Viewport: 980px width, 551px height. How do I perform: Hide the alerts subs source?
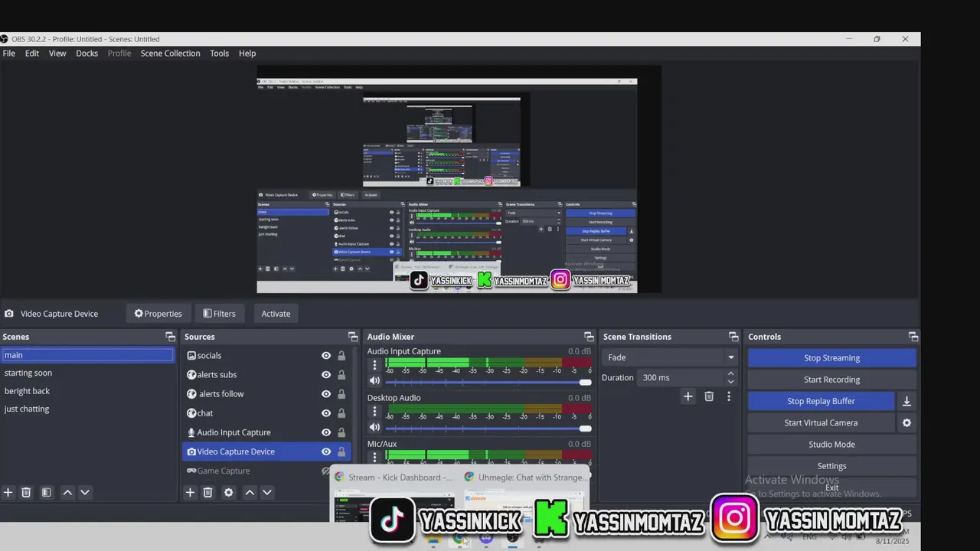[x=326, y=375]
